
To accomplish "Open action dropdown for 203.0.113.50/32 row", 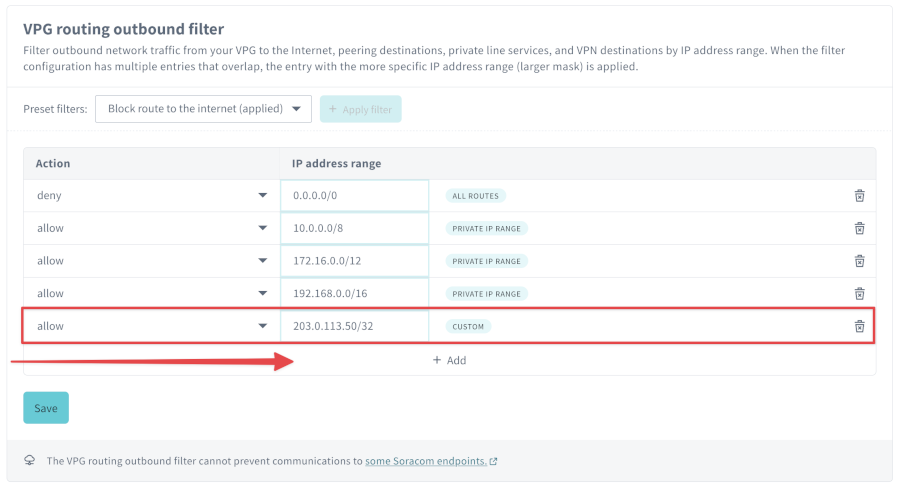I will pos(152,326).
